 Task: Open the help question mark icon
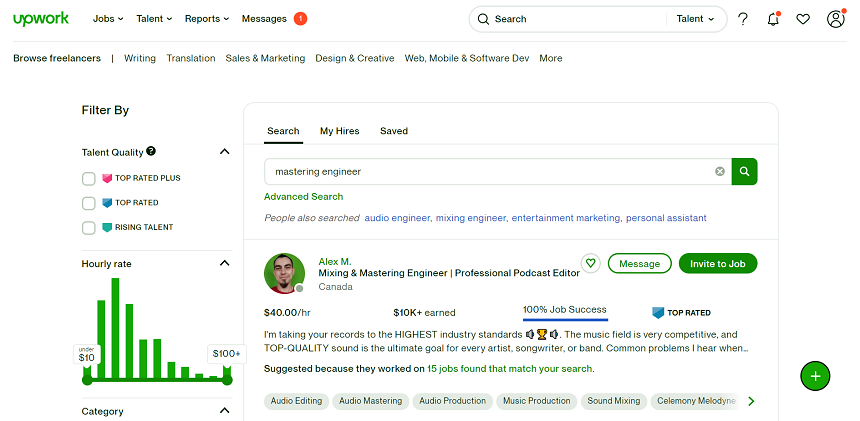click(743, 19)
